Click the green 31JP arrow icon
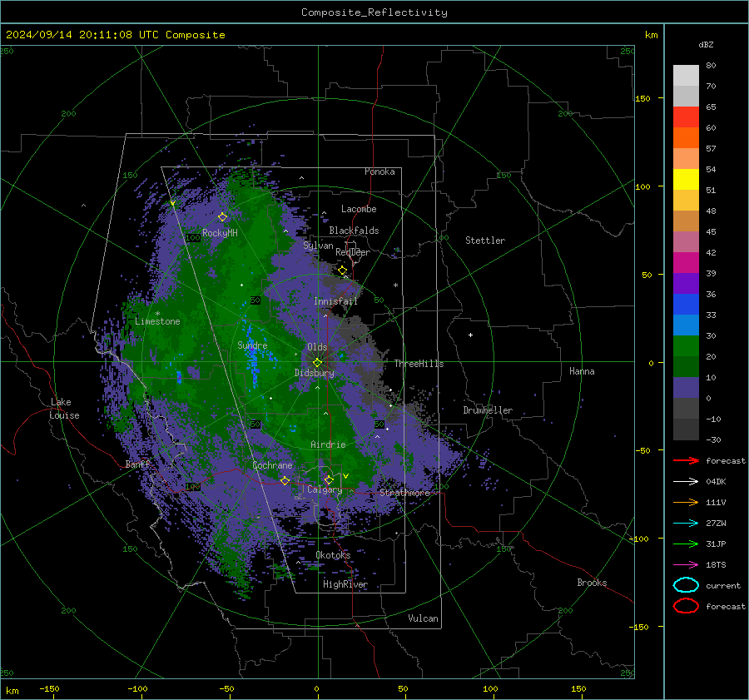Viewport: 749px width, 700px height. pyautogui.click(x=686, y=544)
